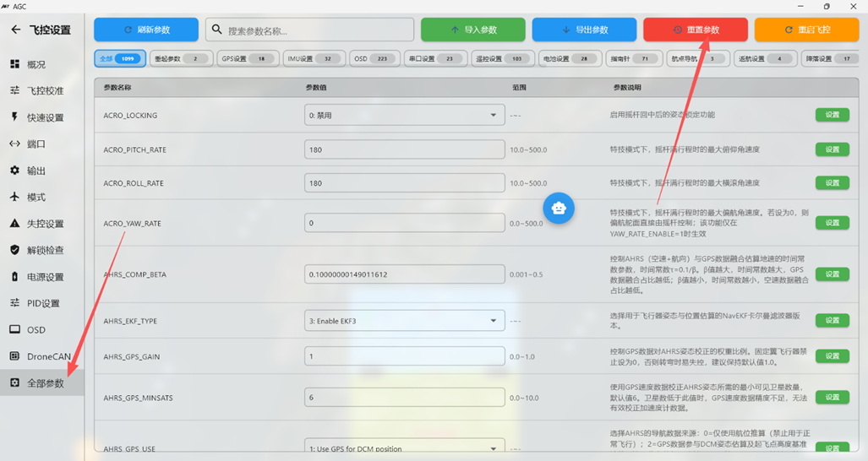868x461 pixels.
Task: Open the 概况 overview page icon
Action: pyautogui.click(x=14, y=64)
